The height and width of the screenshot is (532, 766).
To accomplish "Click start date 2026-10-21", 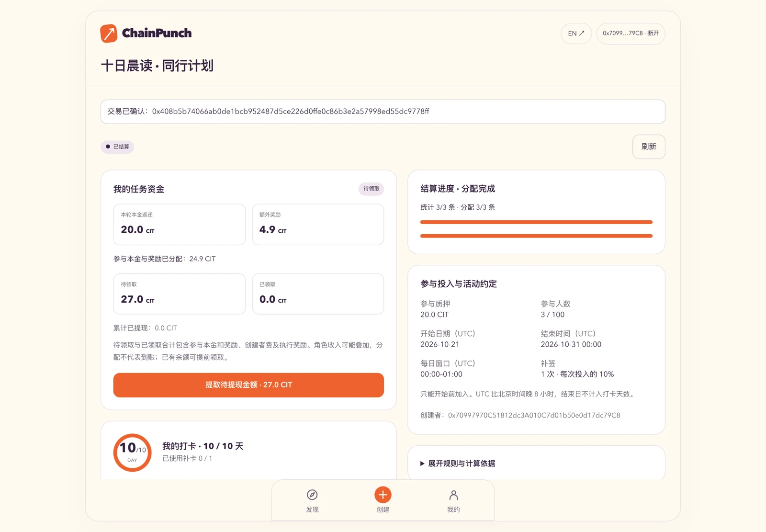I will tap(439, 344).
